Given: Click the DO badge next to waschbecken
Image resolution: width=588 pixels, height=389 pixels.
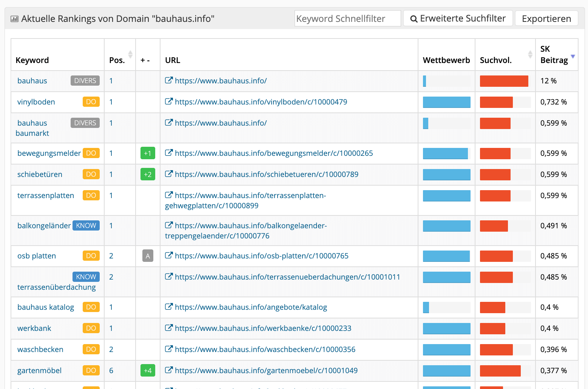Looking at the screenshot, I should point(91,349).
